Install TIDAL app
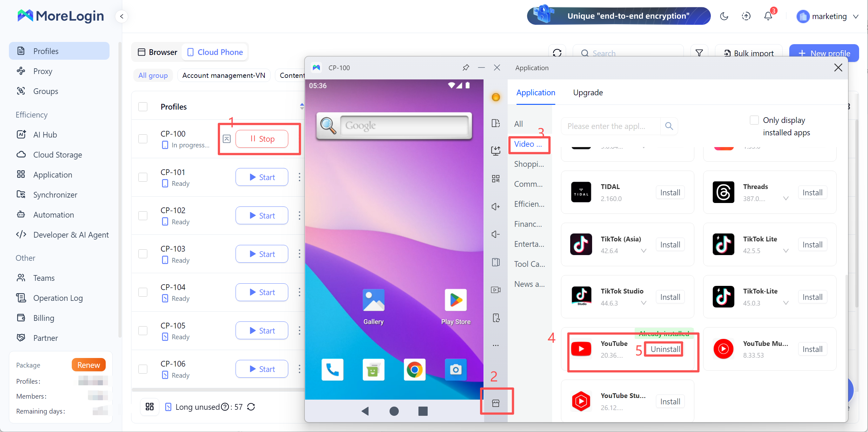This screenshot has height=432, width=868. 670,192
